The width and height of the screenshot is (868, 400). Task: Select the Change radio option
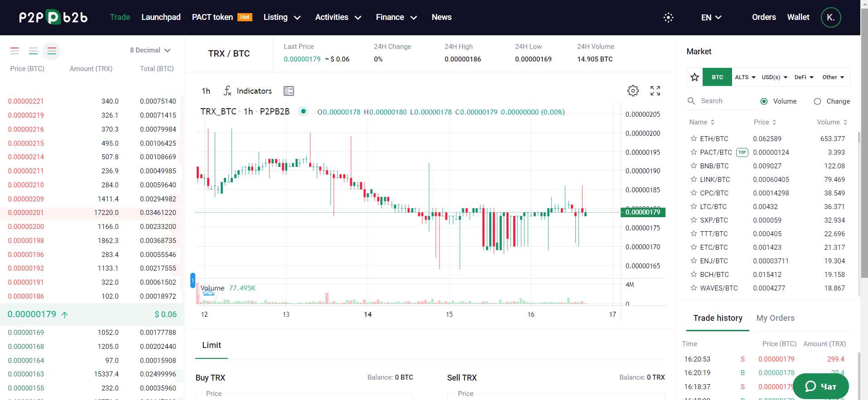[x=817, y=101]
